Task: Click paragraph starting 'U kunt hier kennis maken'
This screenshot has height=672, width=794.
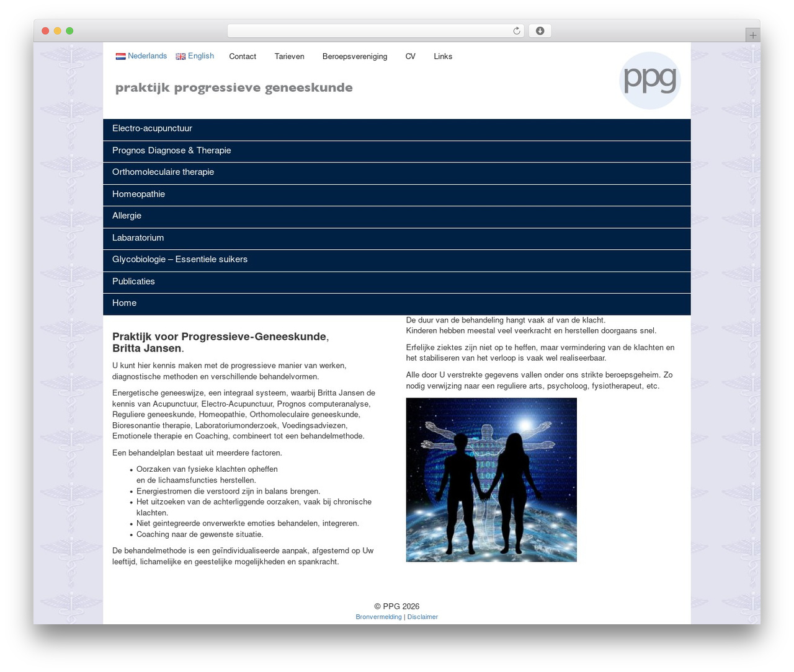Action: [x=230, y=371]
